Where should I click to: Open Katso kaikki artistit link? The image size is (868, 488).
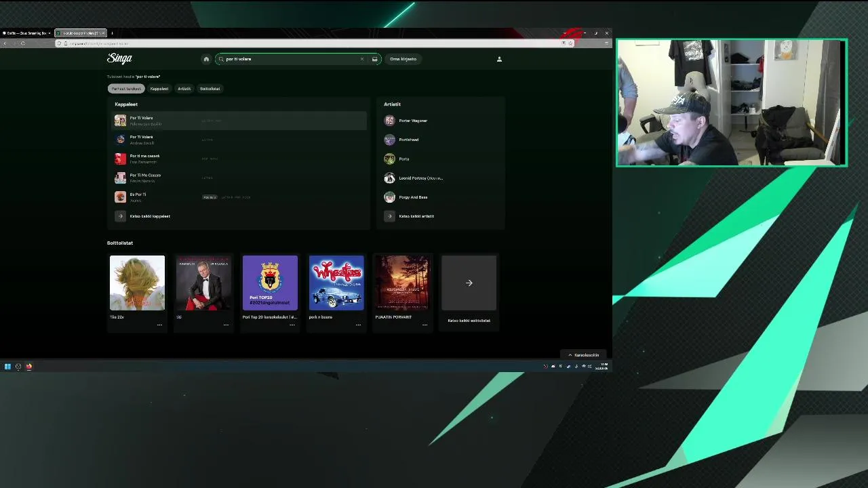click(416, 216)
